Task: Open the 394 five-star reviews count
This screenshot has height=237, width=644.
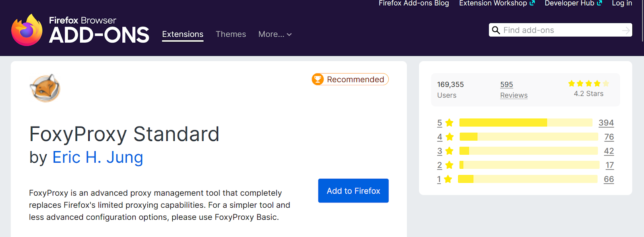Action: (606, 123)
